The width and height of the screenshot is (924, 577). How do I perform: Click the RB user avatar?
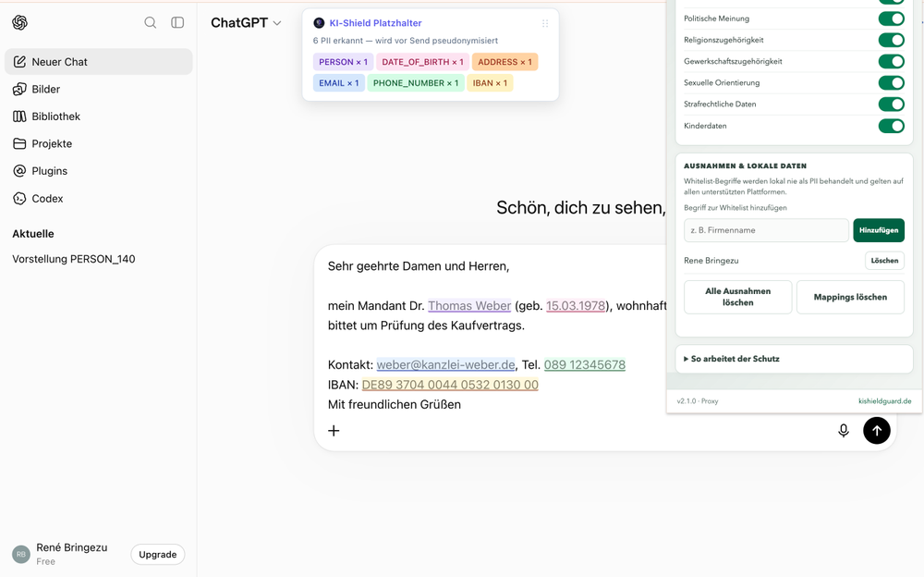pyautogui.click(x=21, y=554)
